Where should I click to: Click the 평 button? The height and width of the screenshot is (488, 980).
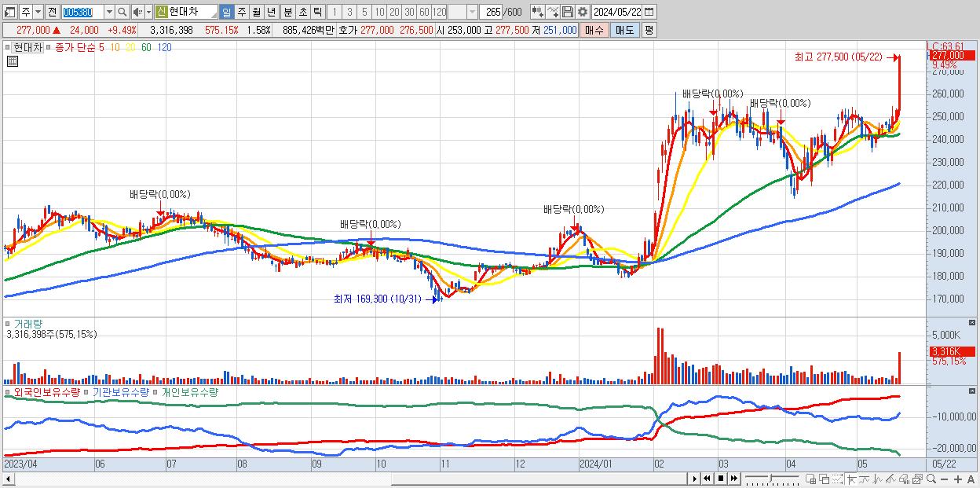tap(649, 30)
